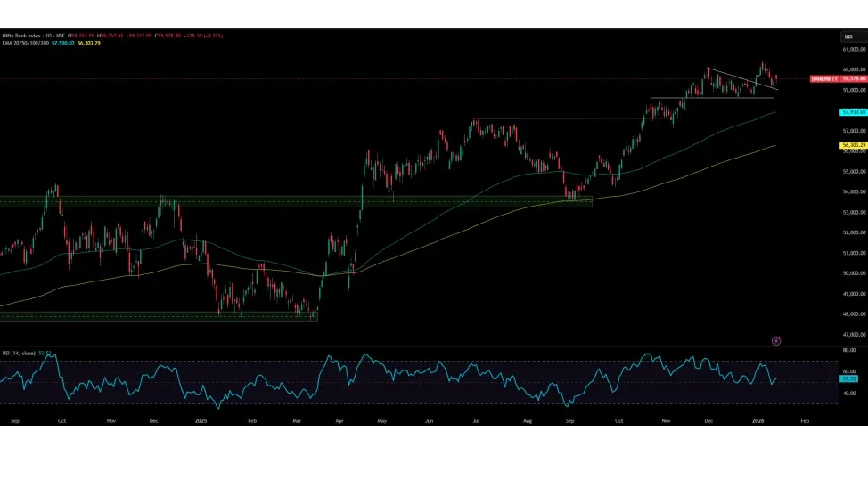868x488 pixels.
Task: Click the cyan 57,930.03 EMA price tag
Action: coord(853,112)
